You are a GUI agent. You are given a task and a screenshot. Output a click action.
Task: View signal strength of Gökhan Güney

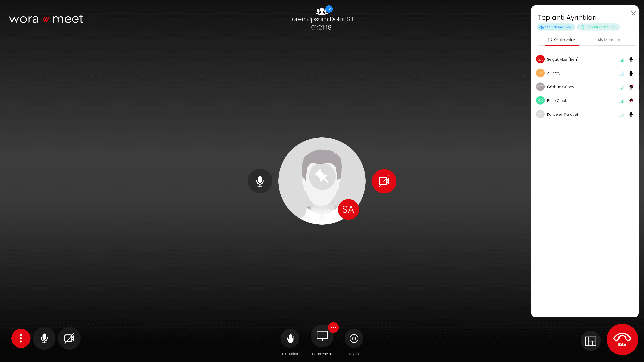622,87
